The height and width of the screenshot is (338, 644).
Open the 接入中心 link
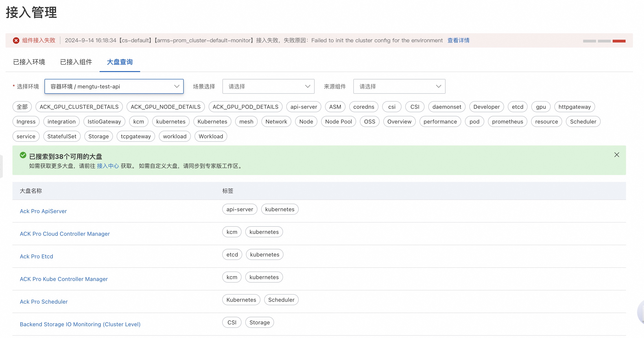108,166
